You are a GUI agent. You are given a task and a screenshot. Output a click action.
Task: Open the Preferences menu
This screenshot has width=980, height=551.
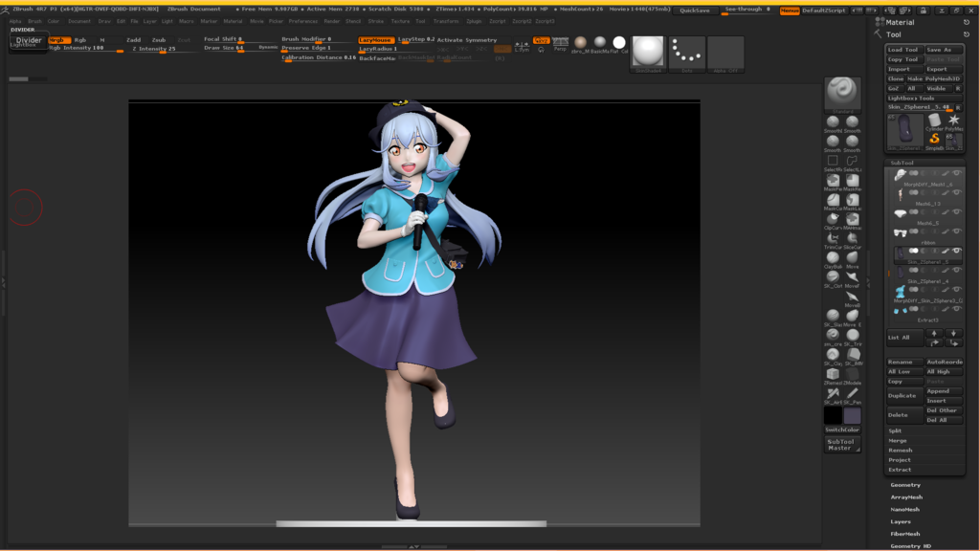pos(303,21)
